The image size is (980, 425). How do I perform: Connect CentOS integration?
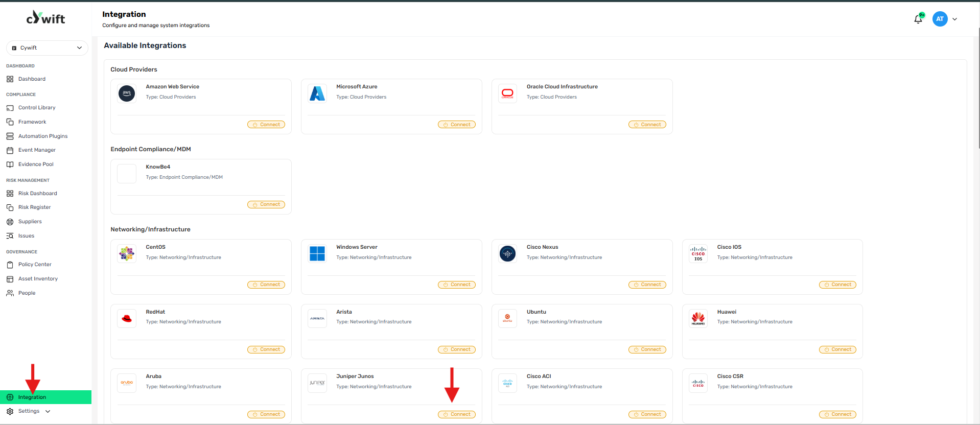click(266, 285)
